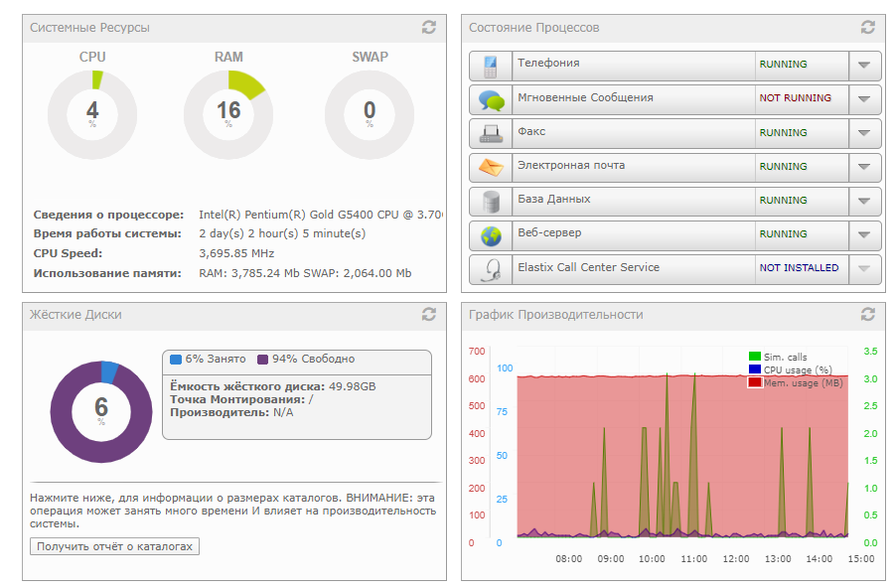Click the NOT INSTALLED status of Elastix

pyautogui.click(x=799, y=268)
